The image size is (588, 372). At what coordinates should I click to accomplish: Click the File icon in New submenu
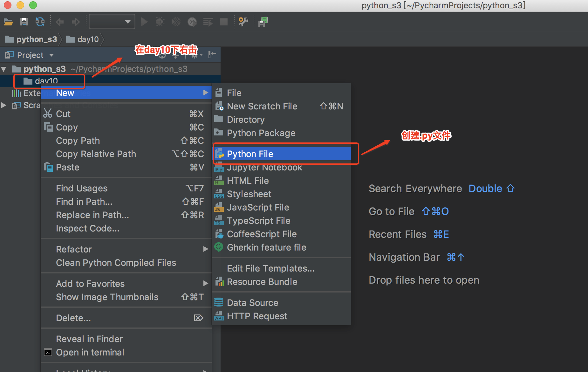click(x=219, y=93)
